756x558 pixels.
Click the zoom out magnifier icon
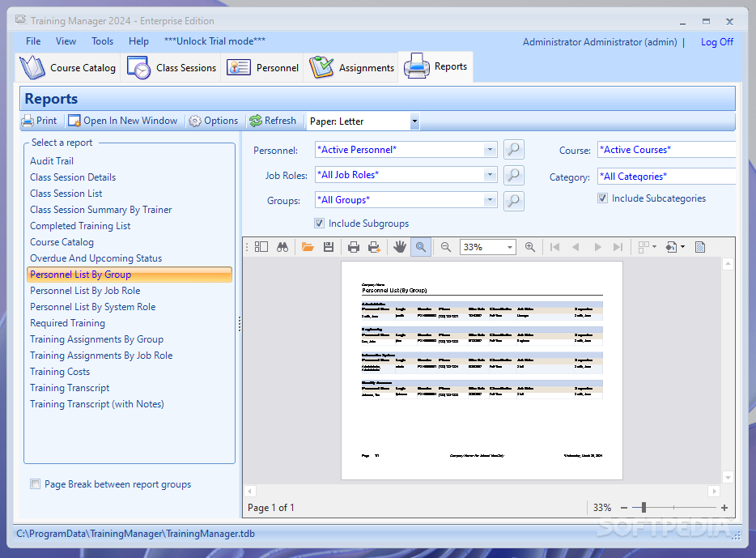[446, 247]
